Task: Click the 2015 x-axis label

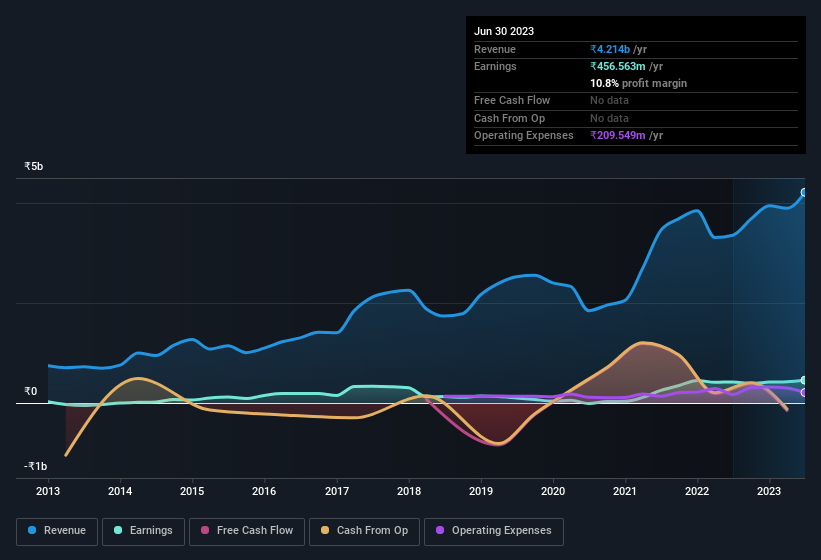Action: (192, 491)
